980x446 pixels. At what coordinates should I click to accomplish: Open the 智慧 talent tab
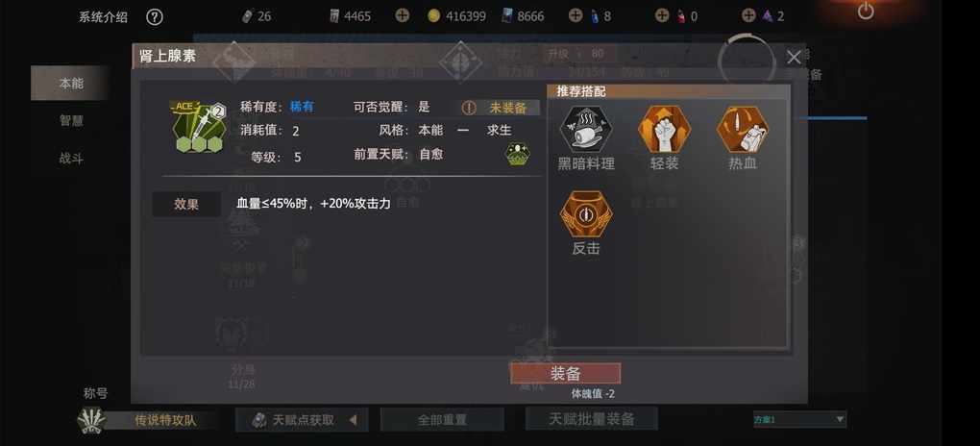71,121
